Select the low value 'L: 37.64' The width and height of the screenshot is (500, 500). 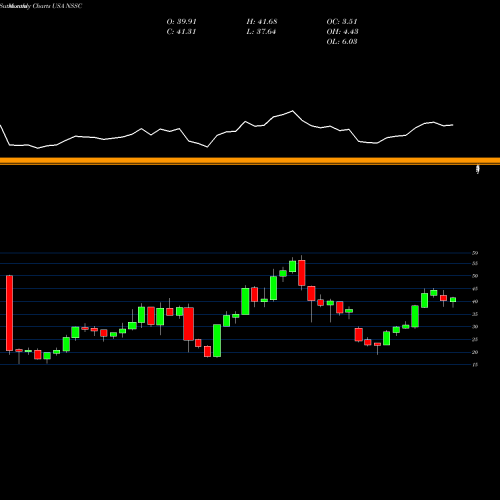coord(261,32)
